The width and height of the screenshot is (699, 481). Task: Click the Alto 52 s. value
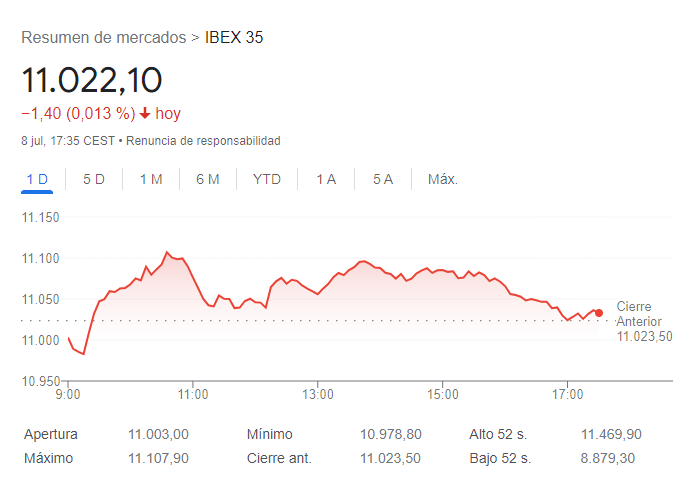click(x=611, y=434)
